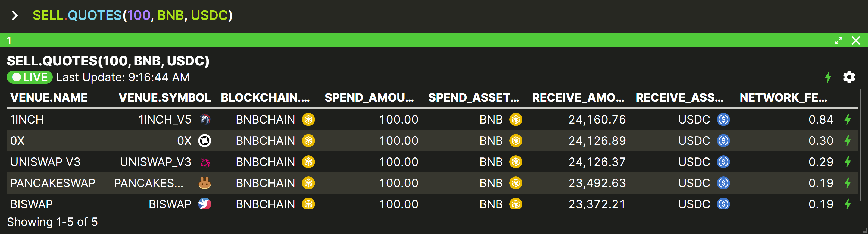Click the PancakeSwap bunny icon
This screenshot has height=234, width=868.
click(205, 183)
